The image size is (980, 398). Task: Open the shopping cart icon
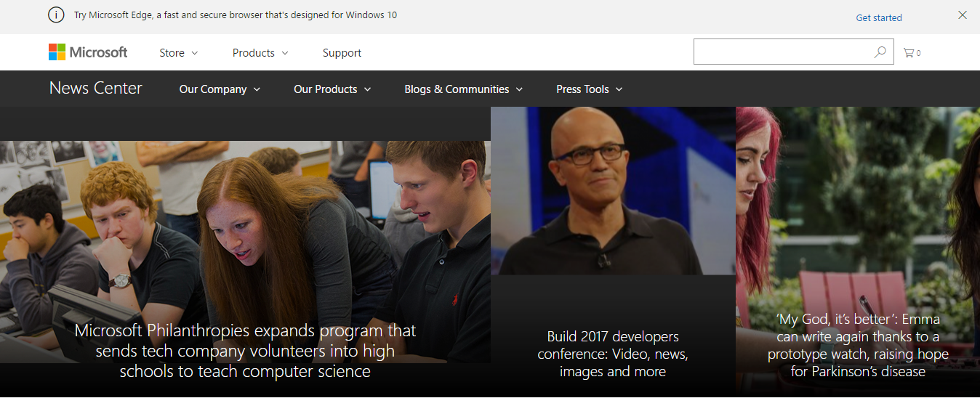[x=912, y=52]
